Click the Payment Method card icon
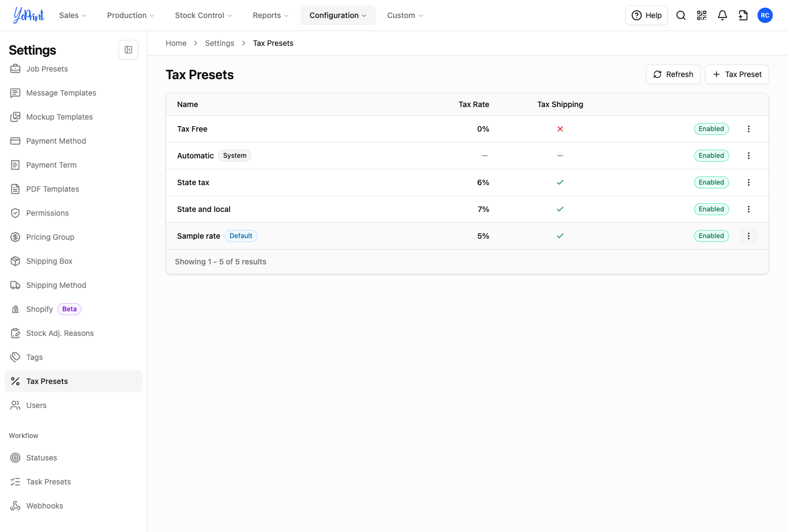Image resolution: width=787 pixels, height=532 pixels. pos(15,141)
